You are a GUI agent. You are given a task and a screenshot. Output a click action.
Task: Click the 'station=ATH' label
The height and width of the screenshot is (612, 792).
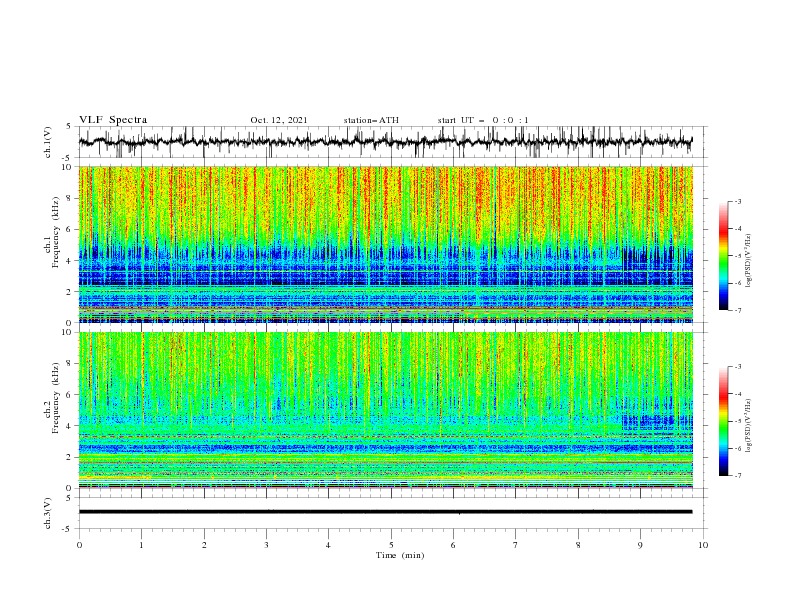click(x=371, y=120)
